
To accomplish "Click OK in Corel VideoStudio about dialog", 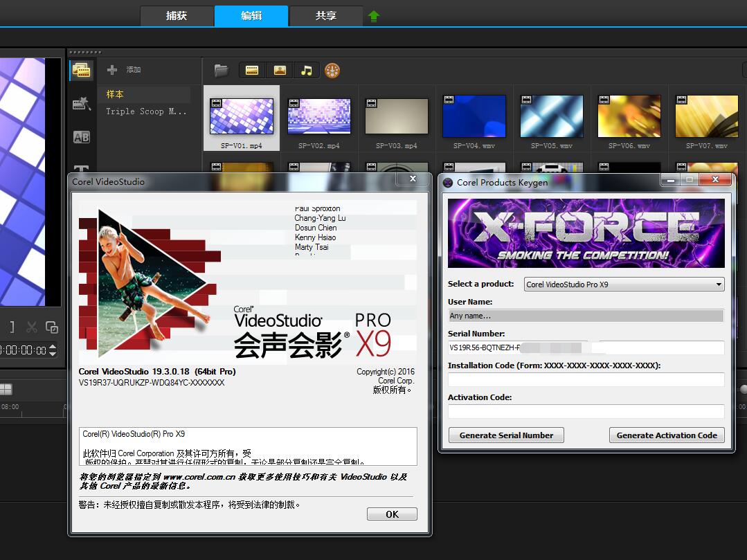I will click(x=392, y=514).
